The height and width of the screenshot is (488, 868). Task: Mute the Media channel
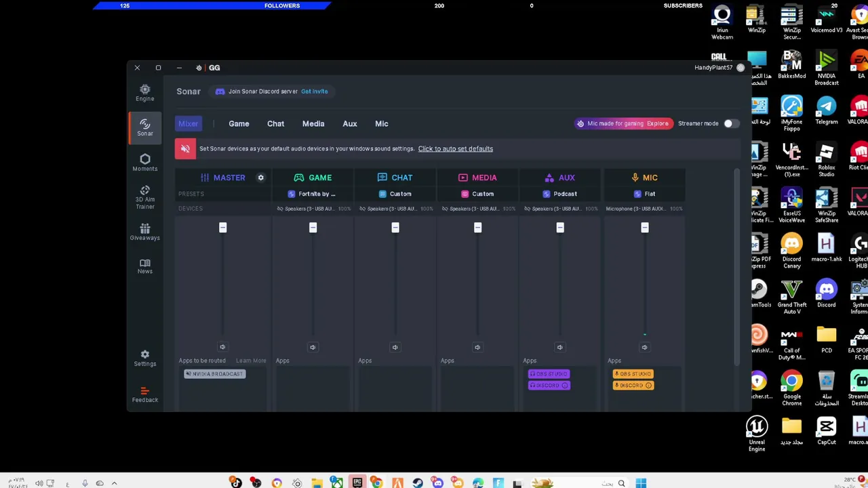(x=477, y=347)
